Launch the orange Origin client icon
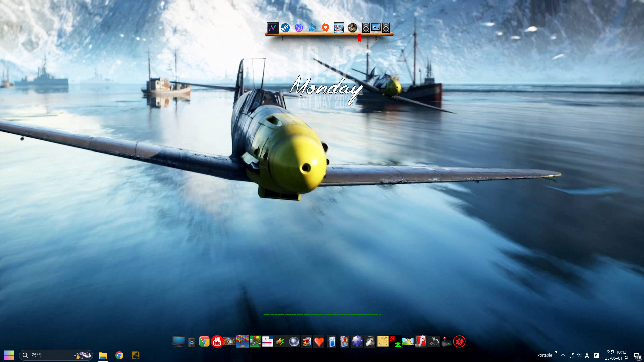Screen dimensions: 644x362 [325, 28]
